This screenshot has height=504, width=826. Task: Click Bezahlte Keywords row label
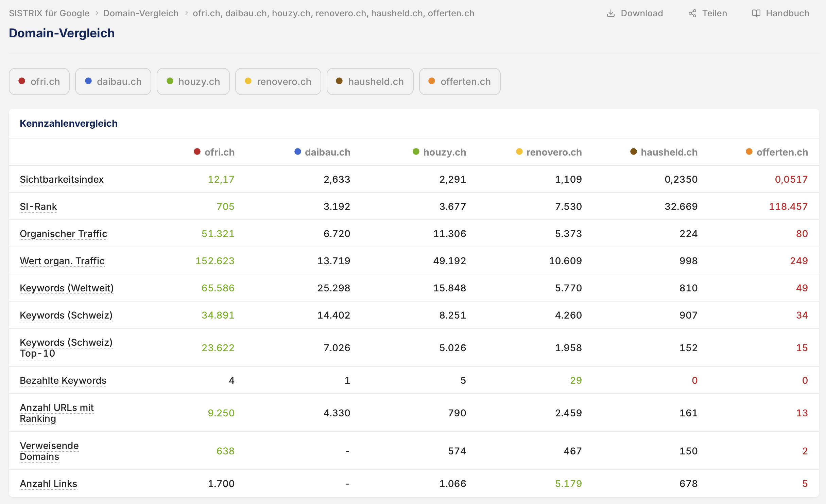(x=63, y=380)
